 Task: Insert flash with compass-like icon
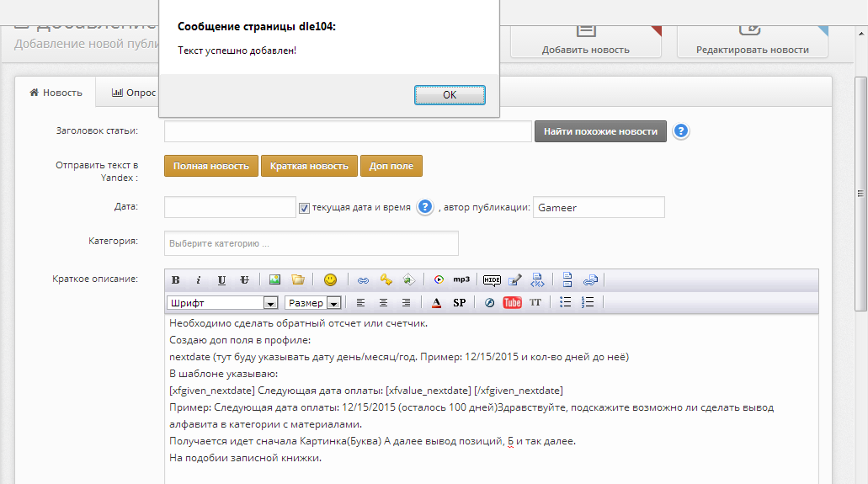pos(489,302)
